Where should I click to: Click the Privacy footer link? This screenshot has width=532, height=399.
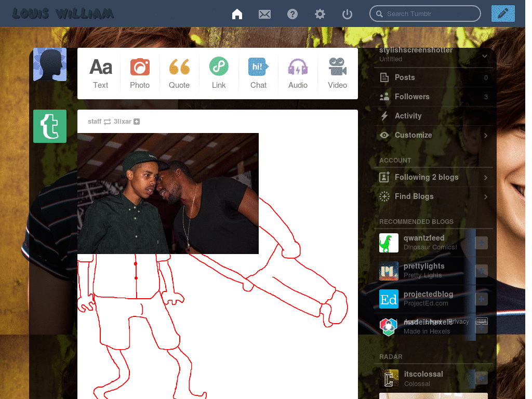(459, 321)
